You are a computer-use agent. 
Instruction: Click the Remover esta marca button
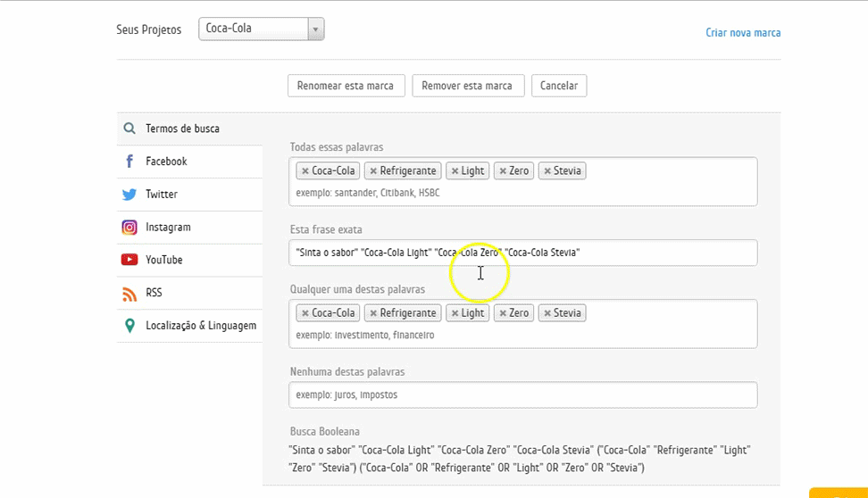click(x=467, y=86)
